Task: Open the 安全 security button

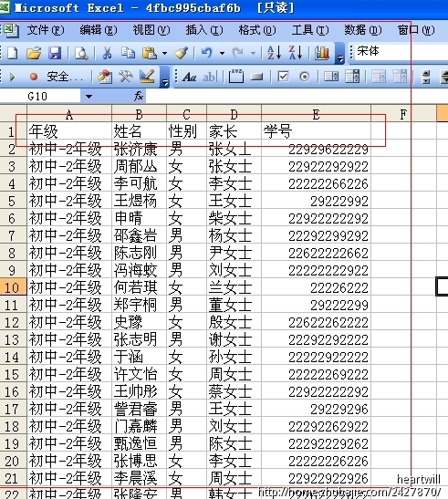Action: 65,77
